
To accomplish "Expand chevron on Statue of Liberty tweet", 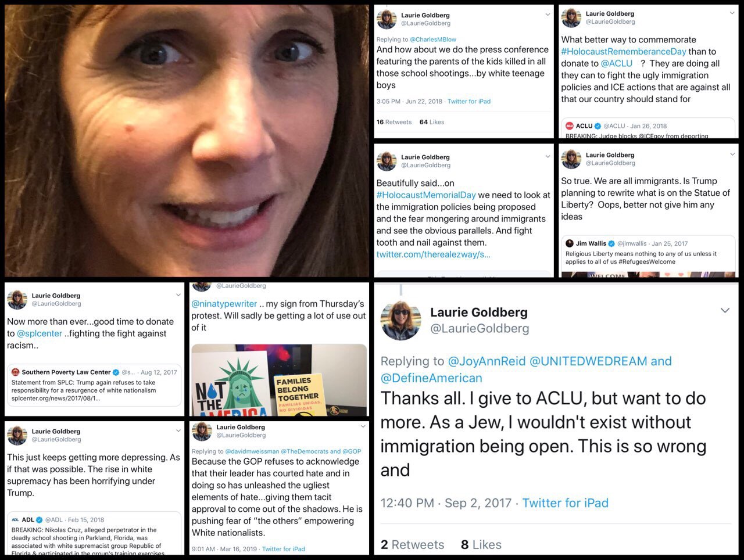I will [x=732, y=155].
